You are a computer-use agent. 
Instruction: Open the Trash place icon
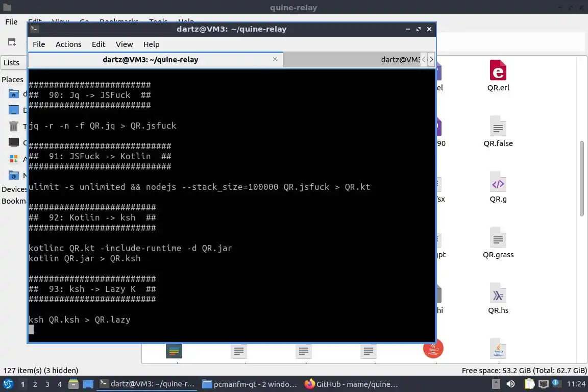click(13, 126)
